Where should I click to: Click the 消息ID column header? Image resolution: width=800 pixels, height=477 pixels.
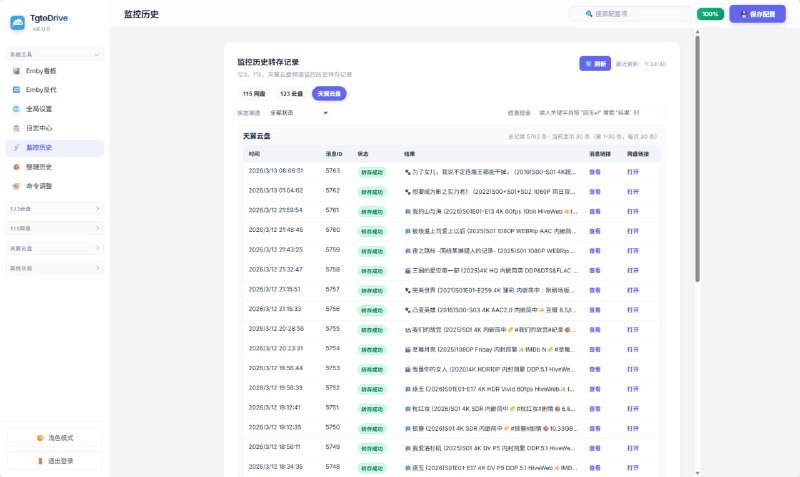click(x=334, y=154)
